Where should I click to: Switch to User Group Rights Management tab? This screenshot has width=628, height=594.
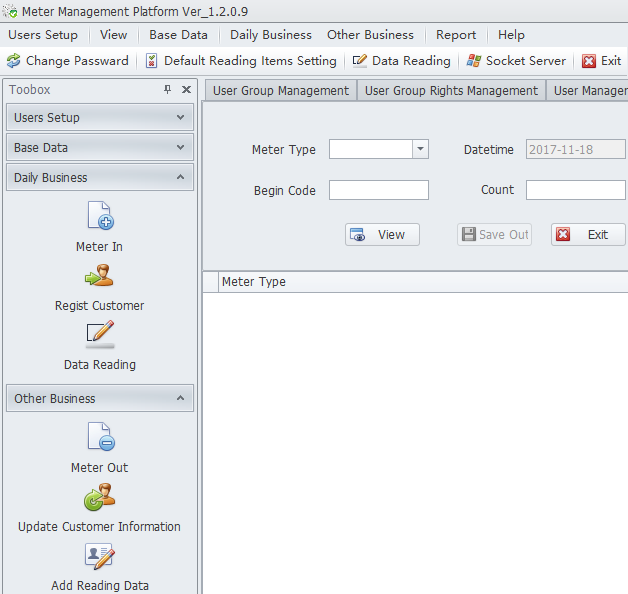tap(451, 91)
